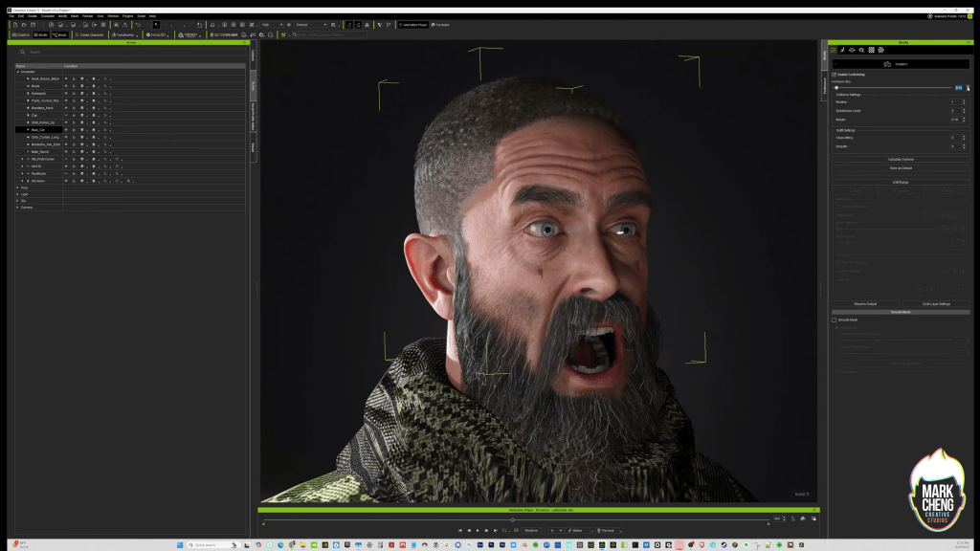
Task: Click the Play button in Animation Player
Action: [478, 530]
